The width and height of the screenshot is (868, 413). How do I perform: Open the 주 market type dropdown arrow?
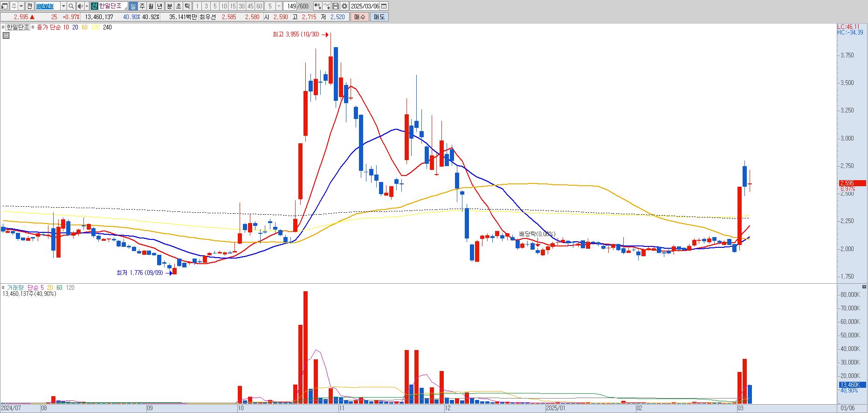21,6
